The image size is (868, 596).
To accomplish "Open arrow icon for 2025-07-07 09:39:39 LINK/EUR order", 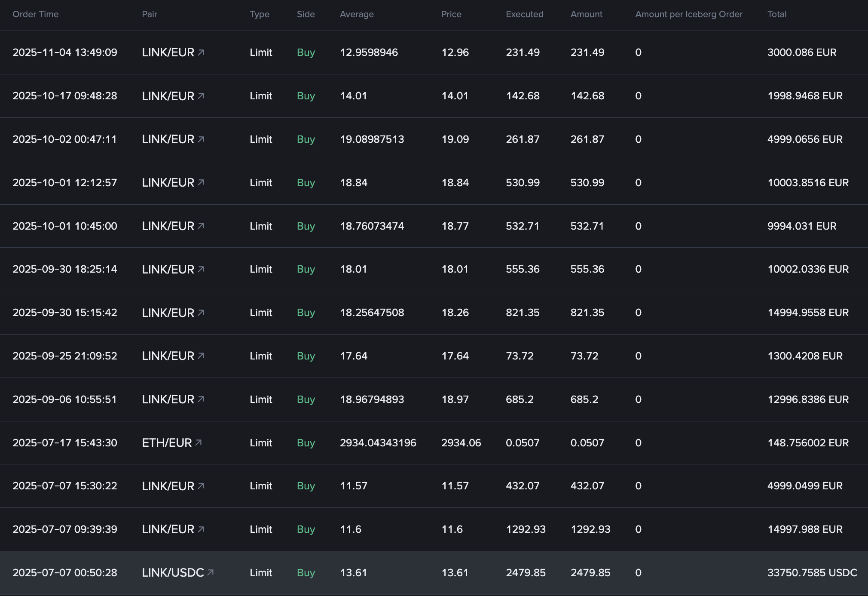I will click(x=201, y=529).
